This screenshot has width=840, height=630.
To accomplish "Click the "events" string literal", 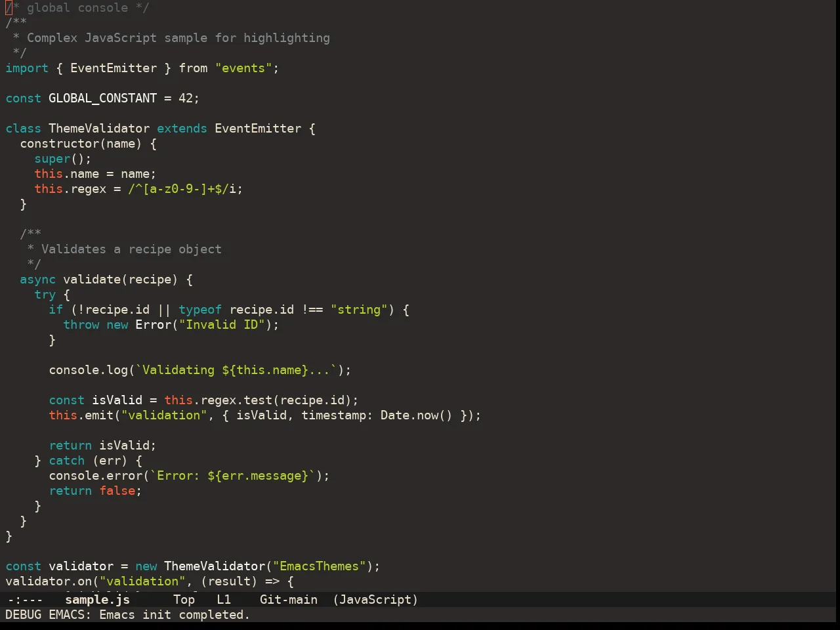I will 243,68.
